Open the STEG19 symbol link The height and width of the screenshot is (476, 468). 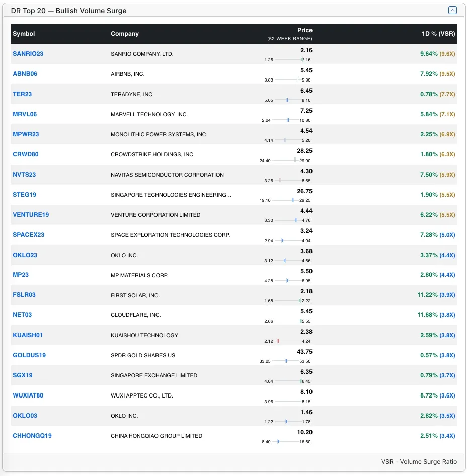(x=24, y=195)
